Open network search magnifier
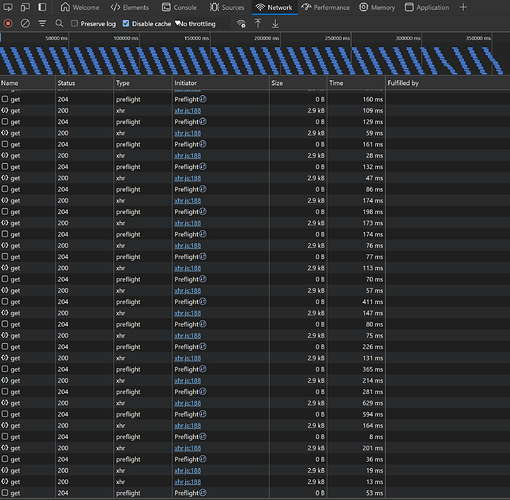The height and width of the screenshot is (500, 510). 59,23
